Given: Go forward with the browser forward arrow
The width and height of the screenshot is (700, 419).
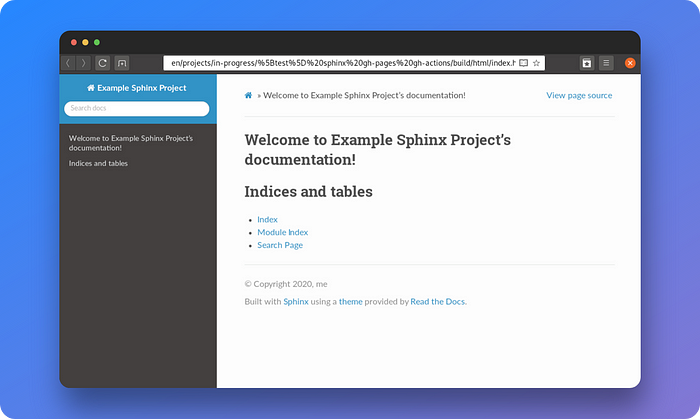Looking at the screenshot, I should [83, 63].
